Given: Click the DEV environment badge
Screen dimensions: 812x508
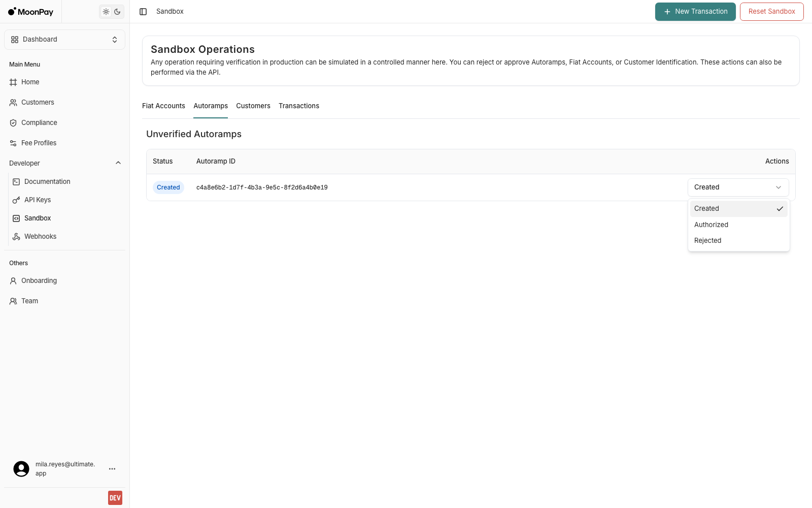Looking at the screenshot, I should (x=115, y=498).
